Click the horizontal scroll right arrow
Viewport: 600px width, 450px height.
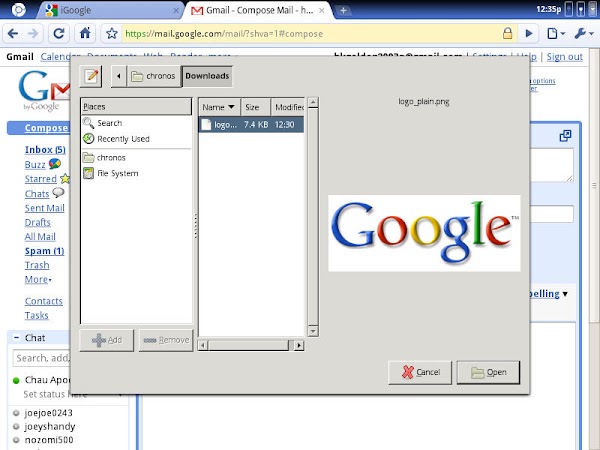pyautogui.click(x=299, y=346)
